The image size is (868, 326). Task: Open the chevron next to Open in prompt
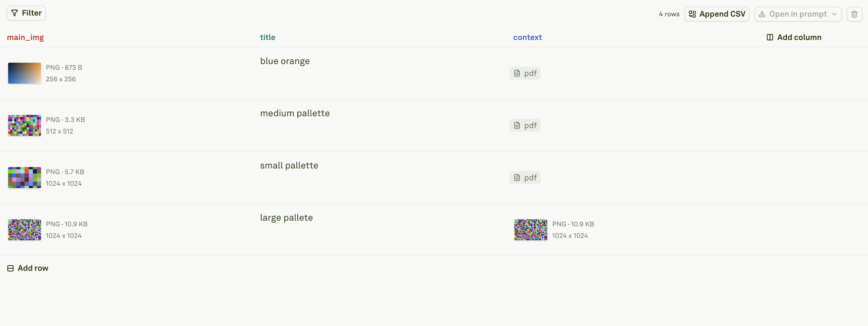tap(834, 14)
